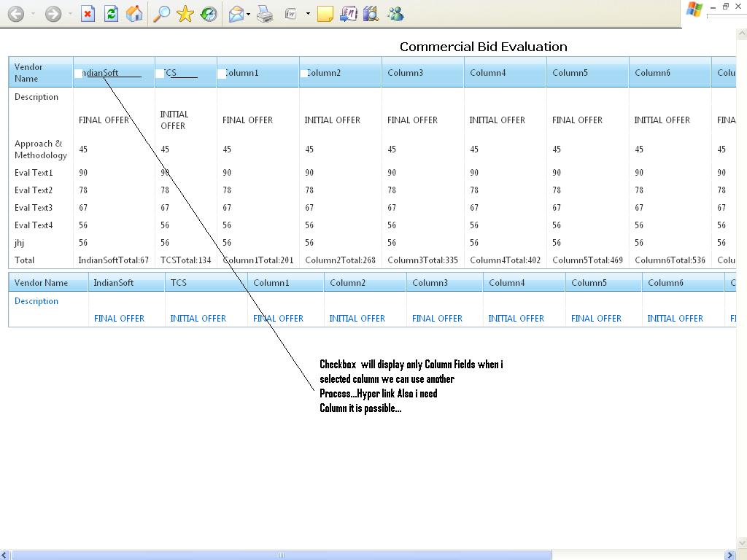Open the TCS hyperlink in top table
The image size is (747, 560).
pyautogui.click(x=171, y=73)
